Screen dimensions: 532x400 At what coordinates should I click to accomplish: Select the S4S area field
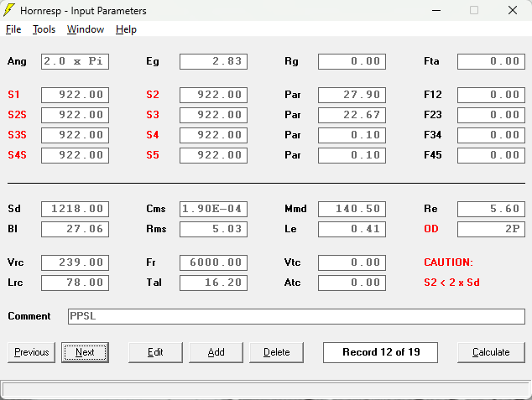75,155
